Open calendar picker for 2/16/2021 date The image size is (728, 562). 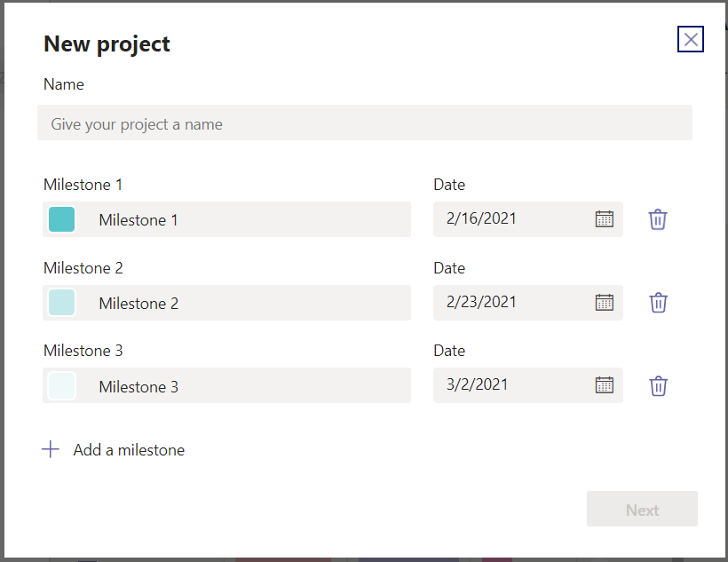605,219
